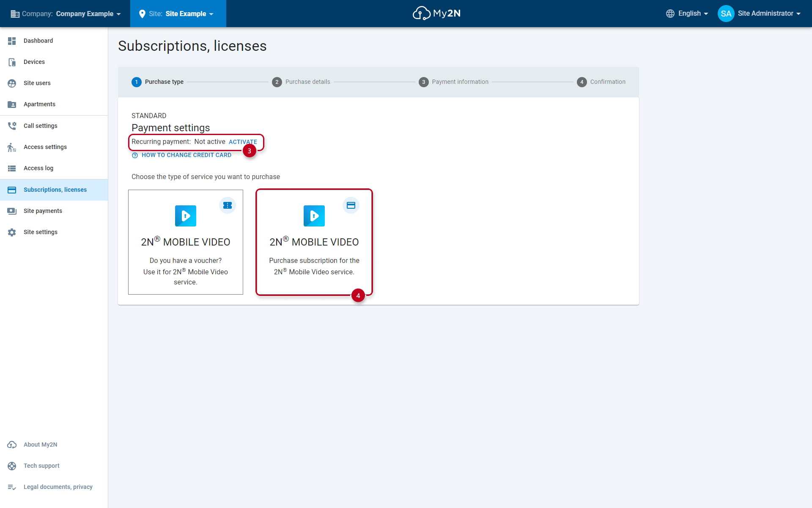Click the Access settings walking-person icon
The image size is (812, 508).
(x=12, y=147)
